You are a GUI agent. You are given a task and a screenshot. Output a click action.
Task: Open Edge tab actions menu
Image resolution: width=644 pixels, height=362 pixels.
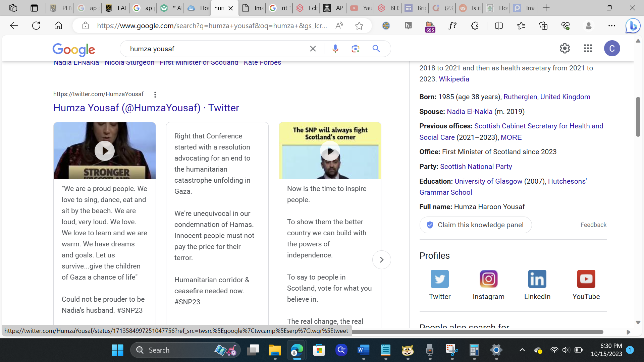pyautogui.click(x=34, y=8)
